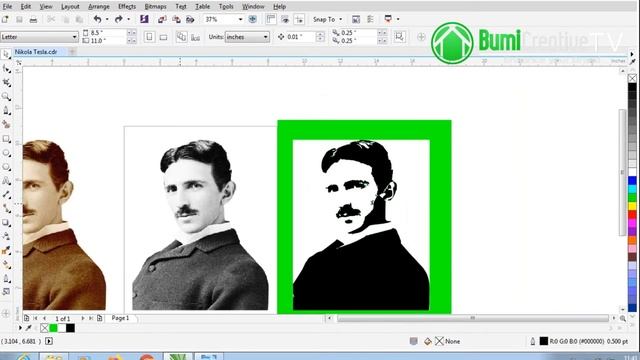This screenshot has height=360, width=640.
Task: Toggle All Pages layout button
Action: [181, 37]
